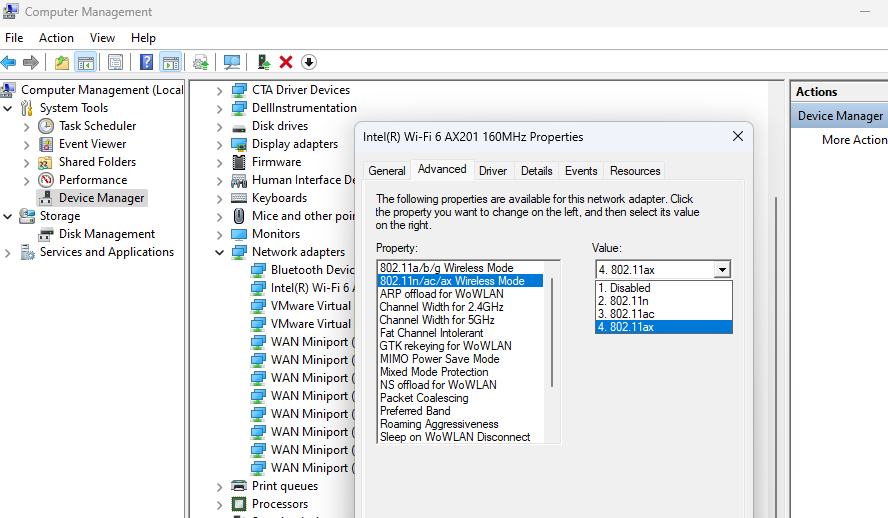Select Roaming Aggressiveness property

click(460, 424)
